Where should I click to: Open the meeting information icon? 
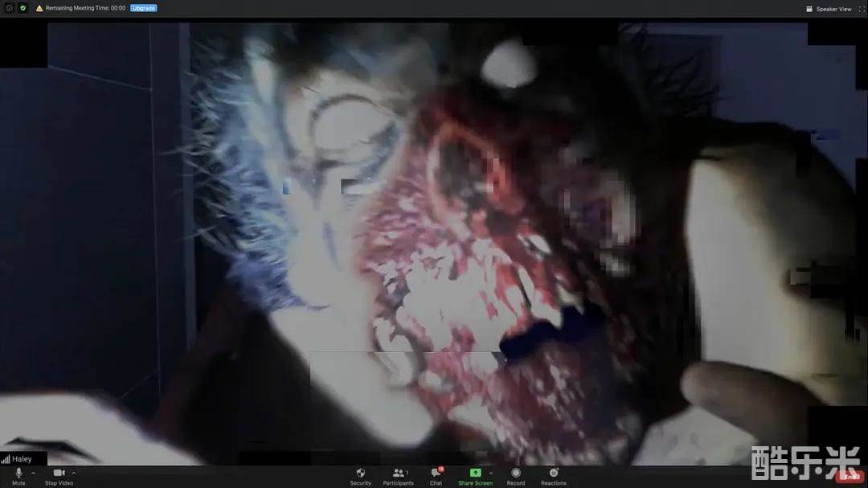click(x=10, y=8)
